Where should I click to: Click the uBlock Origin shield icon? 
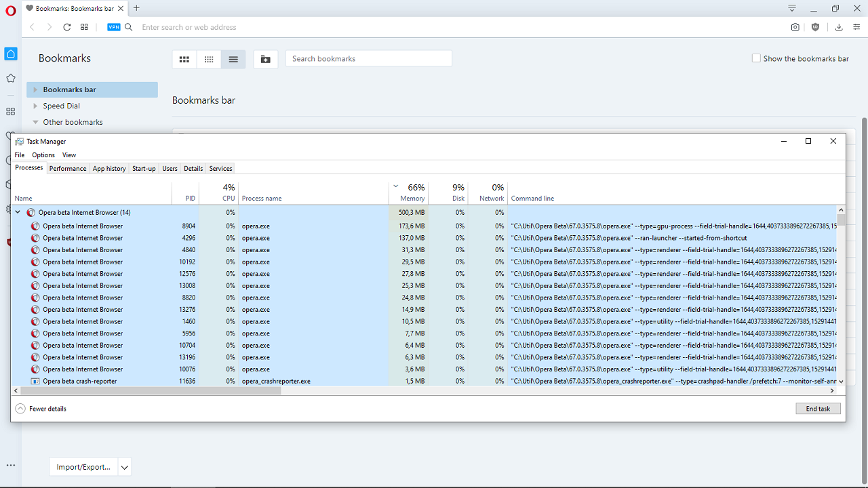[x=815, y=27]
